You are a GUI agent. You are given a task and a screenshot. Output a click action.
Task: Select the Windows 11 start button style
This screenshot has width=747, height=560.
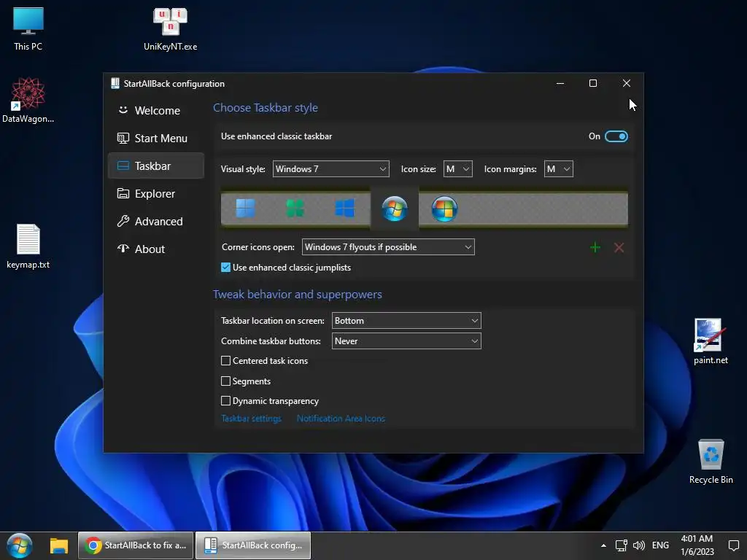(x=245, y=209)
